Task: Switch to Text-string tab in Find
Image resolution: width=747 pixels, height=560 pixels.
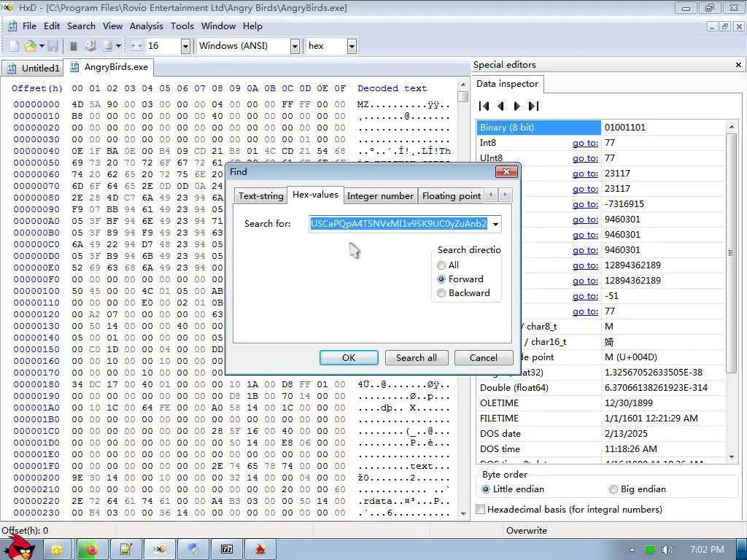Action: coord(260,195)
